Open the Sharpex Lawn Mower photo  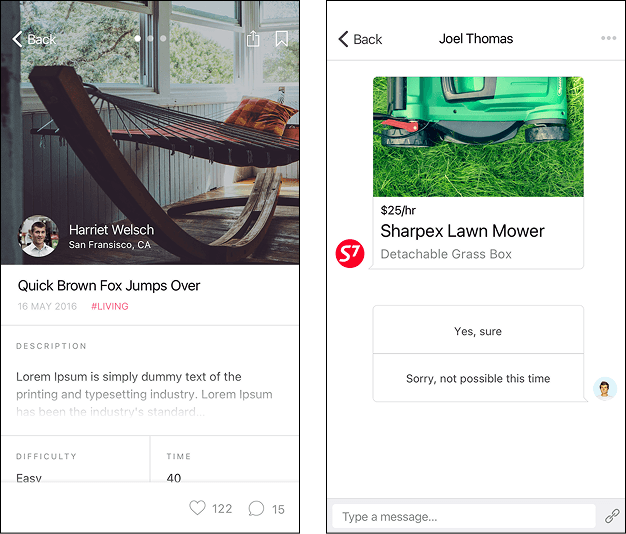[x=478, y=136]
